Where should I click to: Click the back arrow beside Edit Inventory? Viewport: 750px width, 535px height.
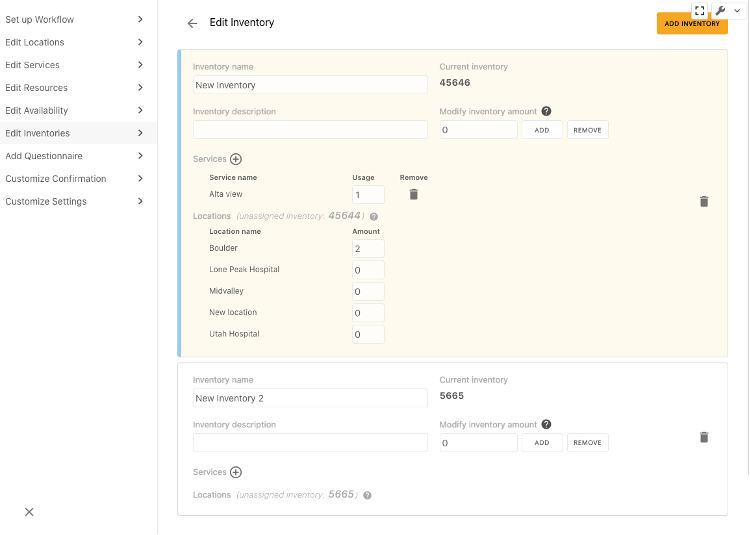192,23
